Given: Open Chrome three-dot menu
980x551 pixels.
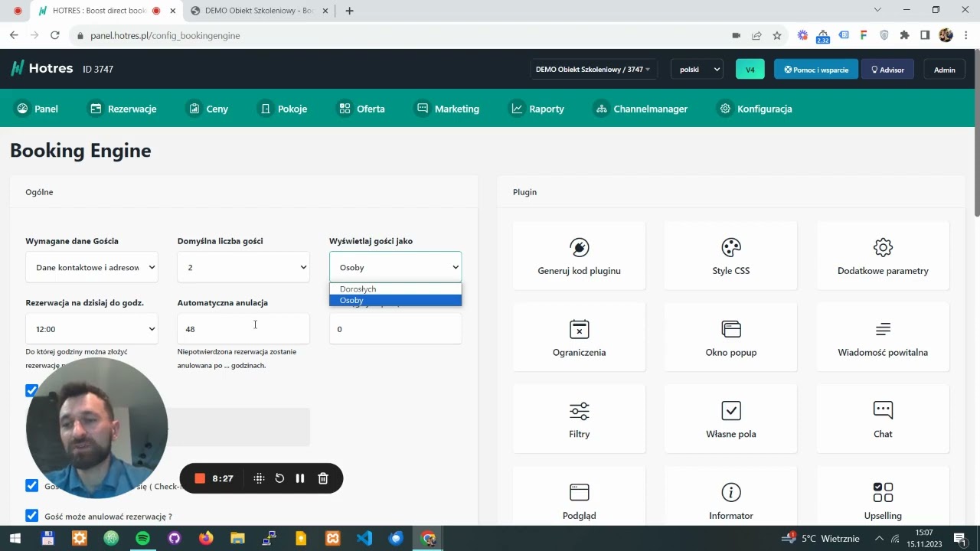Looking at the screenshot, I should click(965, 35).
